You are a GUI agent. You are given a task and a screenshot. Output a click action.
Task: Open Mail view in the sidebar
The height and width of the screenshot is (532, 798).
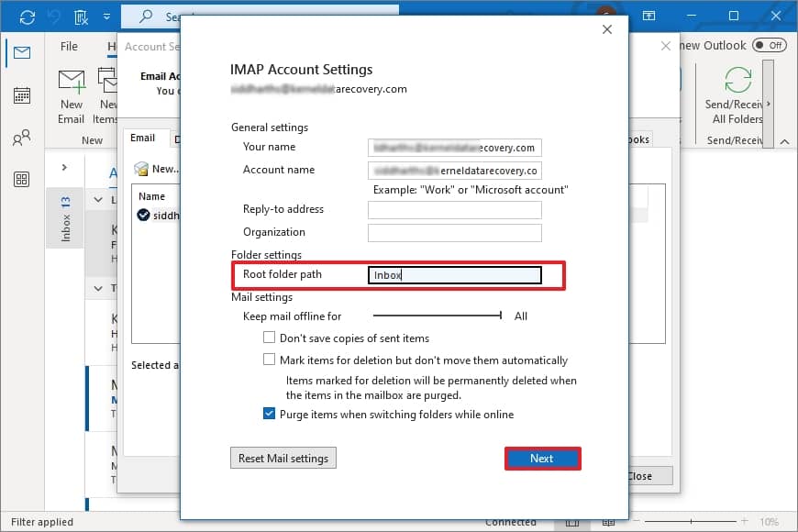tap(22, 52)
